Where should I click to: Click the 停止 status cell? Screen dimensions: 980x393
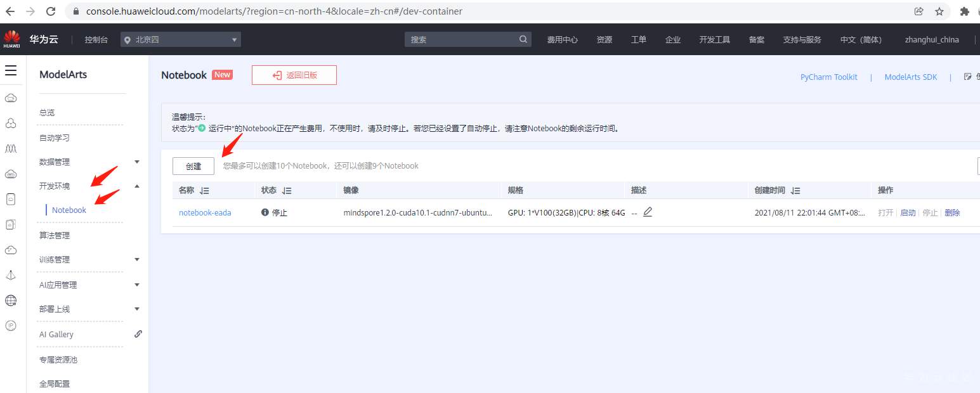click(275, 212)
